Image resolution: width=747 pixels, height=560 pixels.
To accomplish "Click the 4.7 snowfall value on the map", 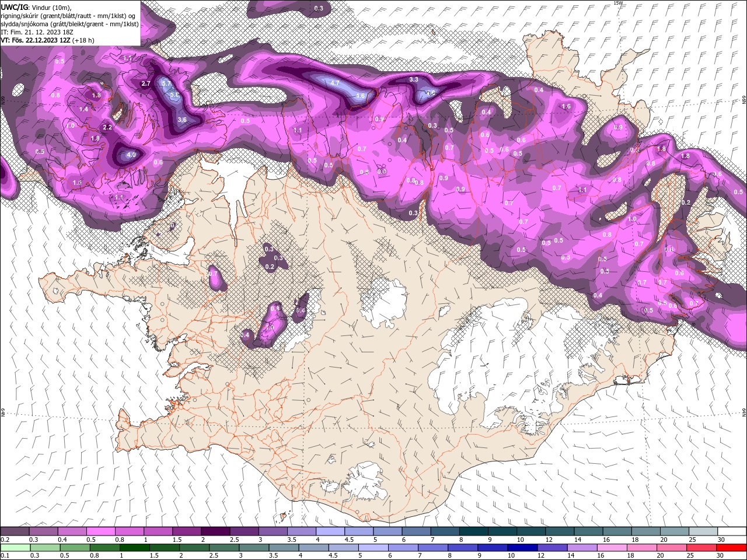I will tap(334, 83).
